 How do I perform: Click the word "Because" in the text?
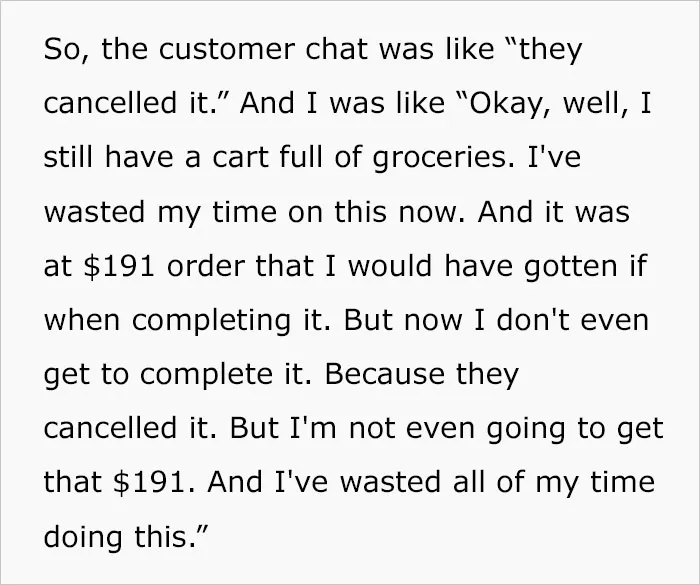pyautogui.click(x=384, y=374)
